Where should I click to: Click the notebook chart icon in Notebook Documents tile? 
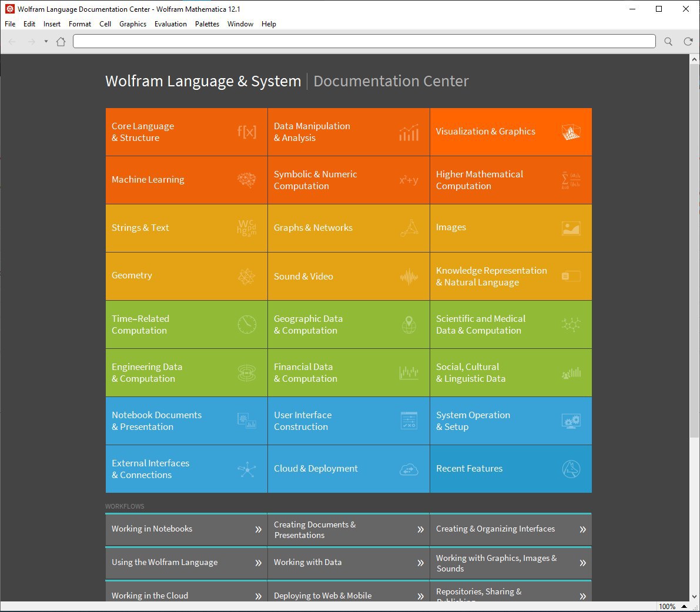point(246,421)
